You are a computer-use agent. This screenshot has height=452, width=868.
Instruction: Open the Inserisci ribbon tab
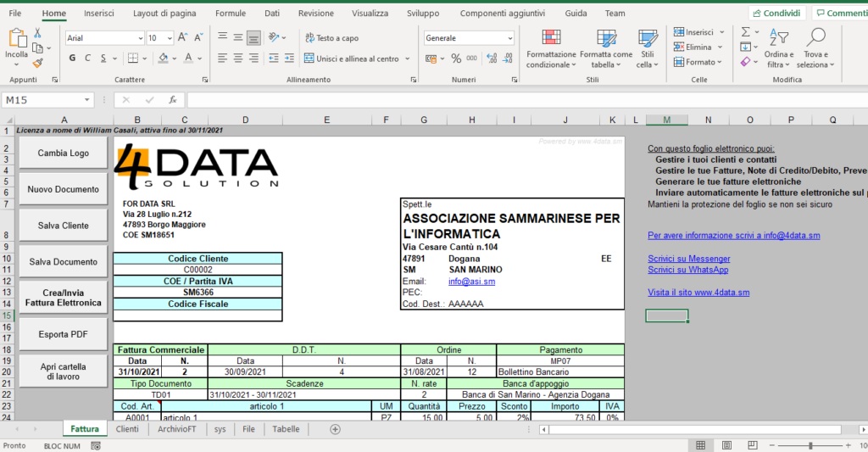tap(99, 14)
